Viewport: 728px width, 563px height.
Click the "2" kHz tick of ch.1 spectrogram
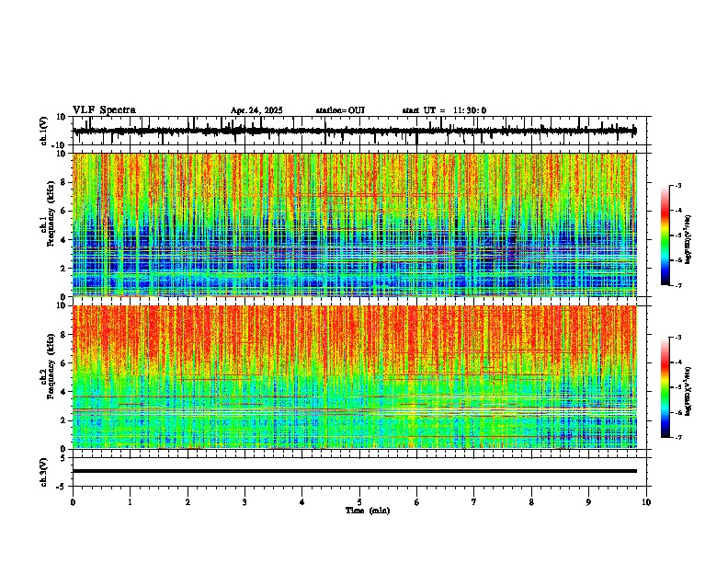click(x=63, y=268)
